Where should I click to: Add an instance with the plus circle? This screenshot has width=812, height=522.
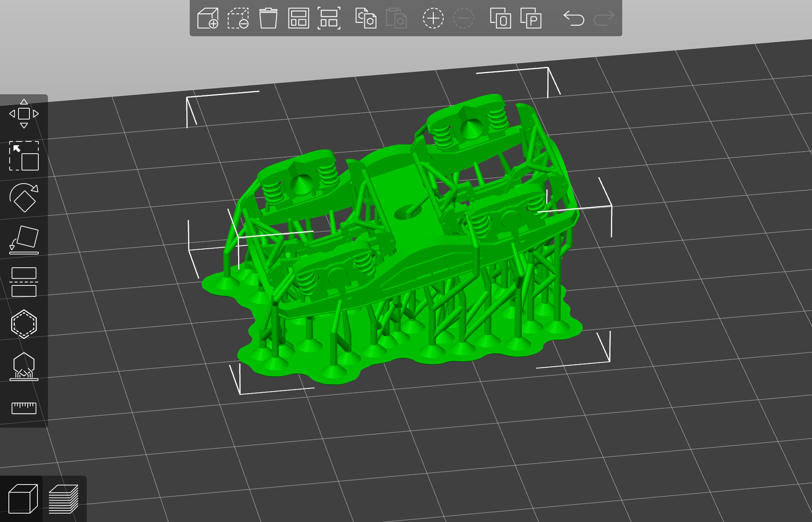(433, 19)
